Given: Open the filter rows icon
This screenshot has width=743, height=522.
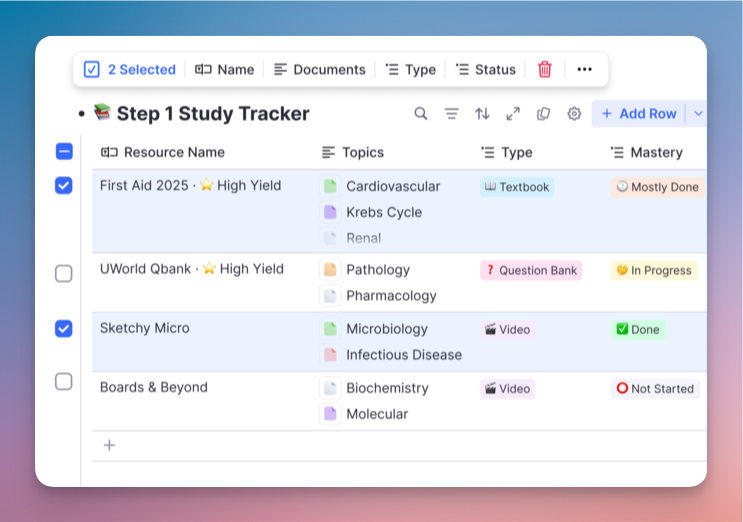Looking at the screenshot, I should click(452, 114).
